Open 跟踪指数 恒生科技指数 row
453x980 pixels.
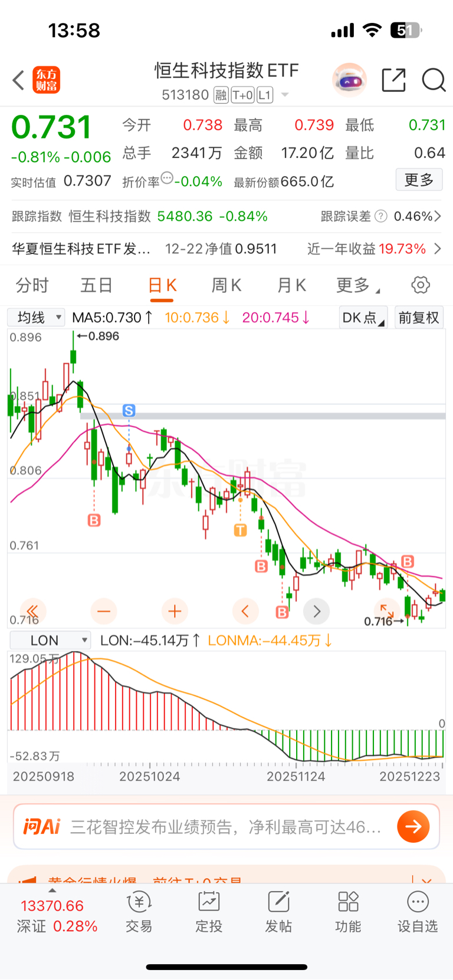click(140, 216)
